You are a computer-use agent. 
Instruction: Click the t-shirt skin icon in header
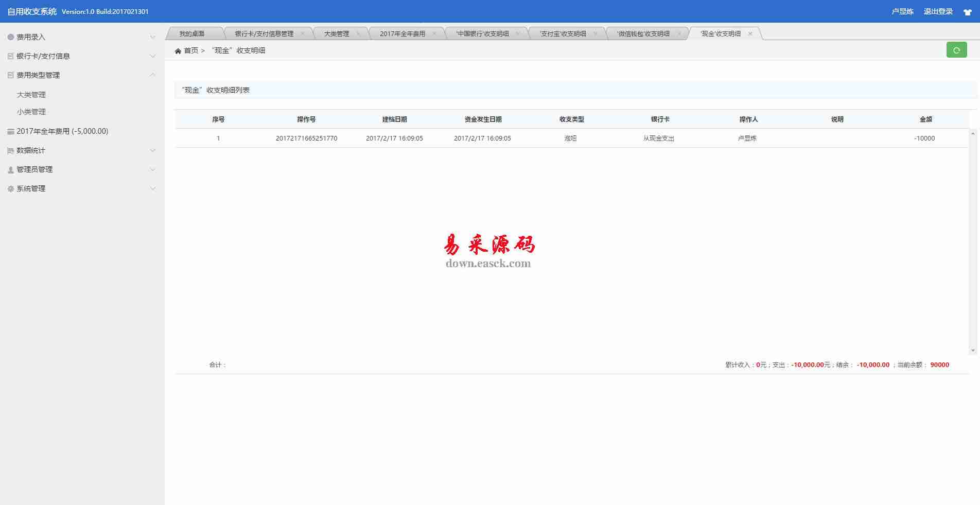click(x=967, y=12)
